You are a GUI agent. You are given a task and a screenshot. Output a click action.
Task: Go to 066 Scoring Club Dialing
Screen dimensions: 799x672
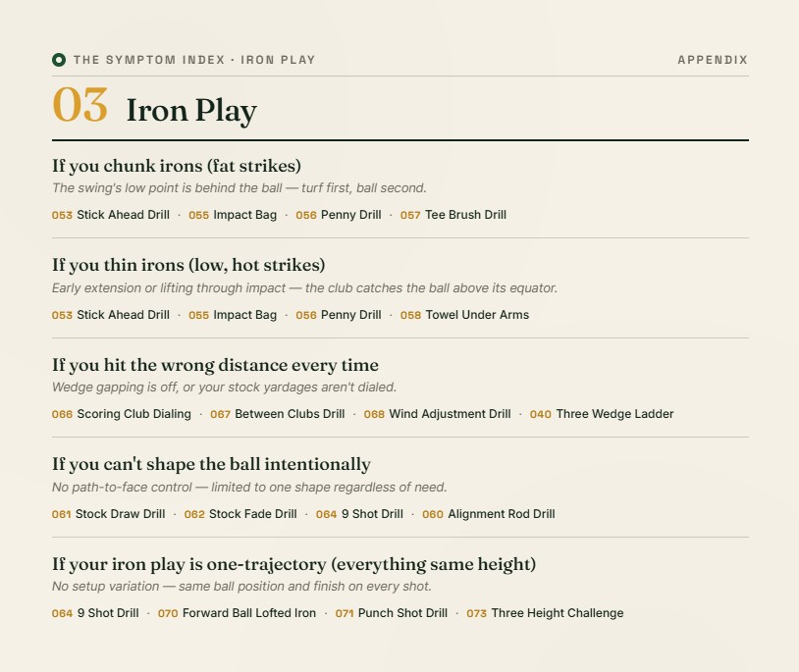[x=122, y=414]
